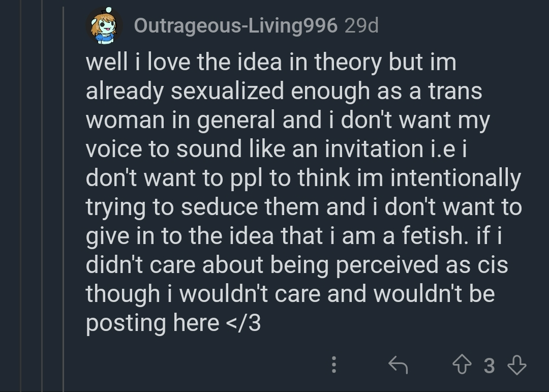Screen dimensions: 549x392
Task: Collapse thread via the innermost indent line
Action: [63, 203]
